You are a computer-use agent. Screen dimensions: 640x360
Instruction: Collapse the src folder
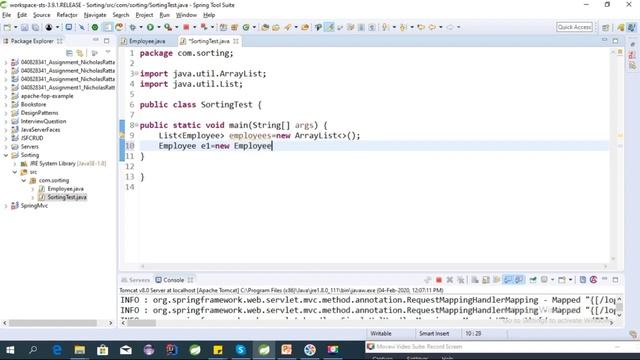[15, 172]
